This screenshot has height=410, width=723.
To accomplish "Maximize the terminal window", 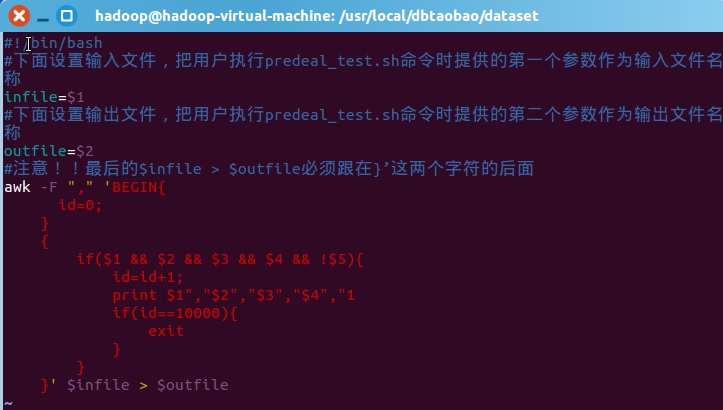I will (66, 16).
